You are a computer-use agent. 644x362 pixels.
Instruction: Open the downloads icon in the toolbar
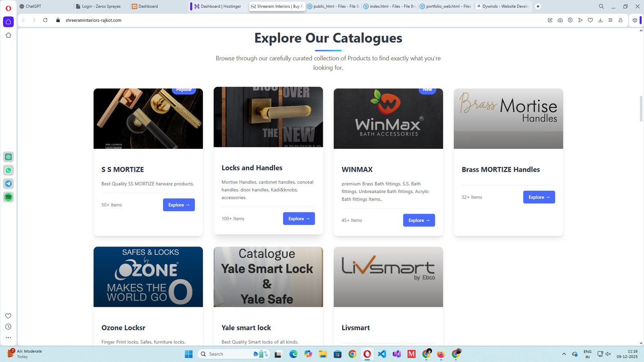click(x=600, y=20)
